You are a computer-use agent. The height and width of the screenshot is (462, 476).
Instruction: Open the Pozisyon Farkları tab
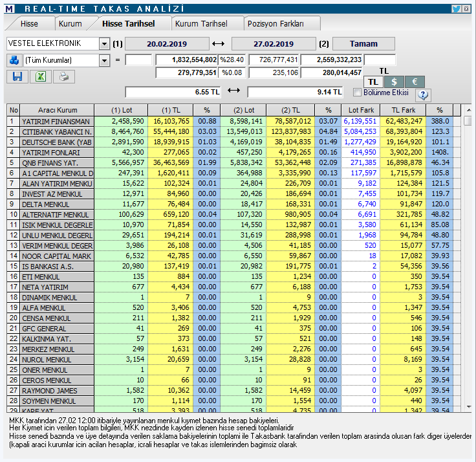276,24
